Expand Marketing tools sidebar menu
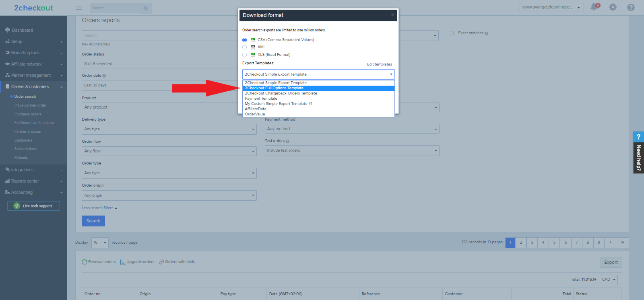The image size is (644, 300). coord(33,53)
